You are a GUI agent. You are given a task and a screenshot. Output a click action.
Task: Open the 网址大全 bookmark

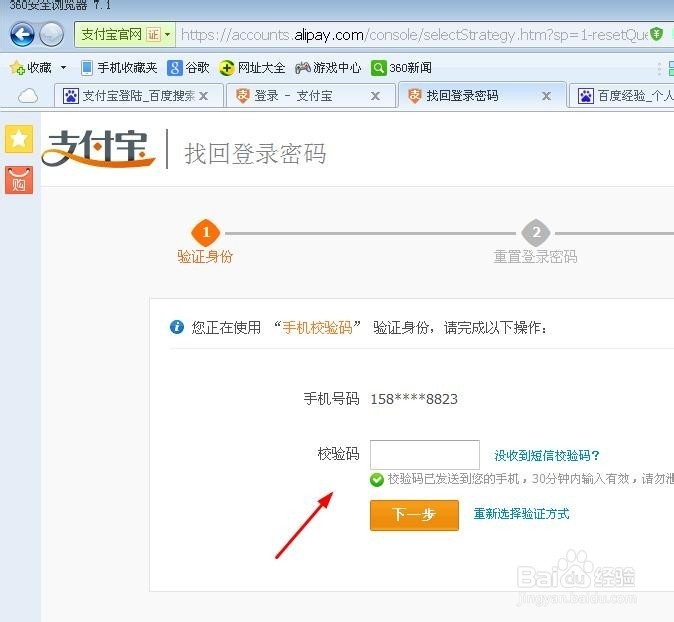252,67
